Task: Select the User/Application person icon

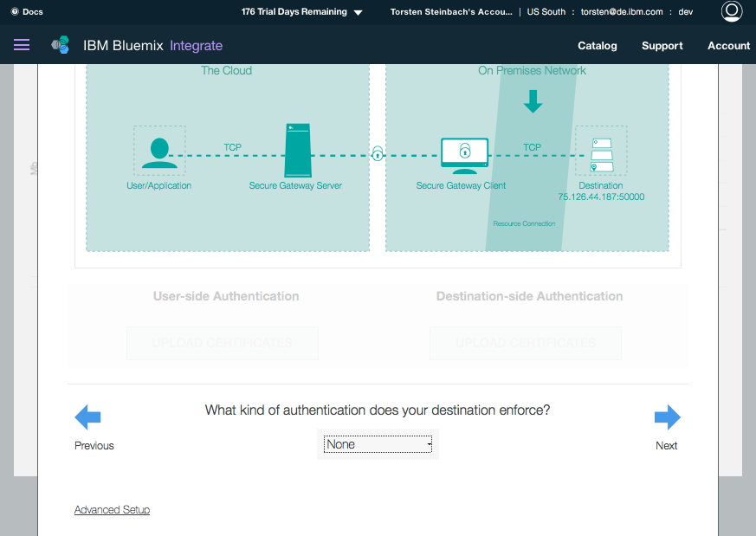Action: tap(159, 152)
